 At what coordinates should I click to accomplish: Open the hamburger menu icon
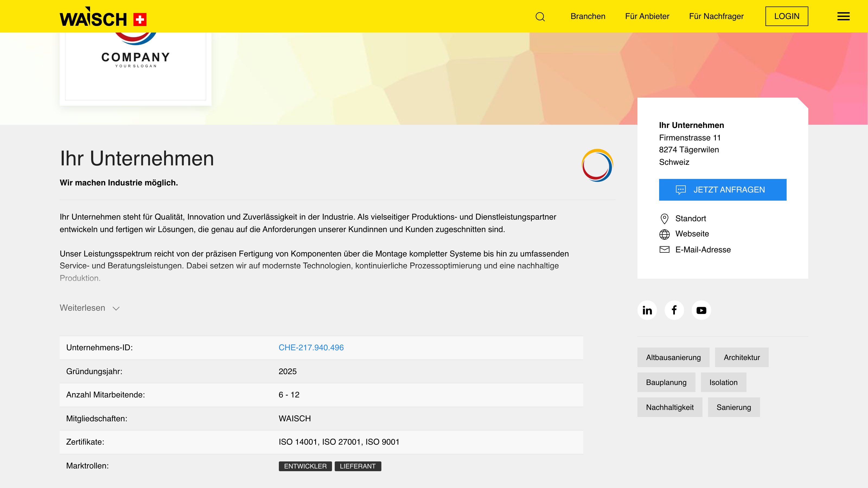[x=843, y=16]
